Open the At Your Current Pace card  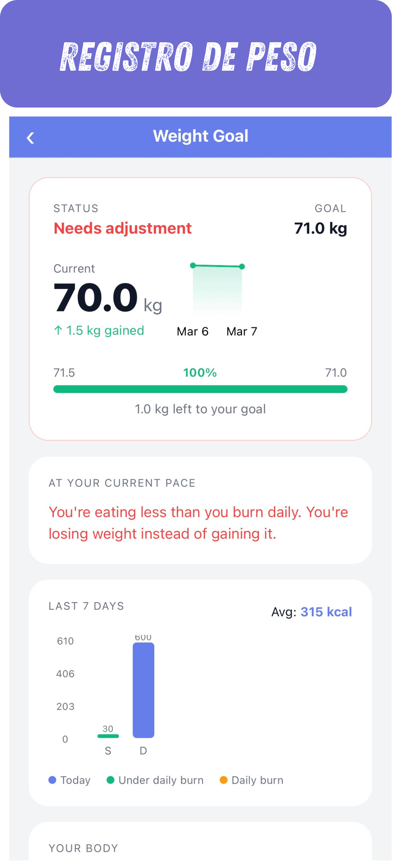click(x=200, y=510)
